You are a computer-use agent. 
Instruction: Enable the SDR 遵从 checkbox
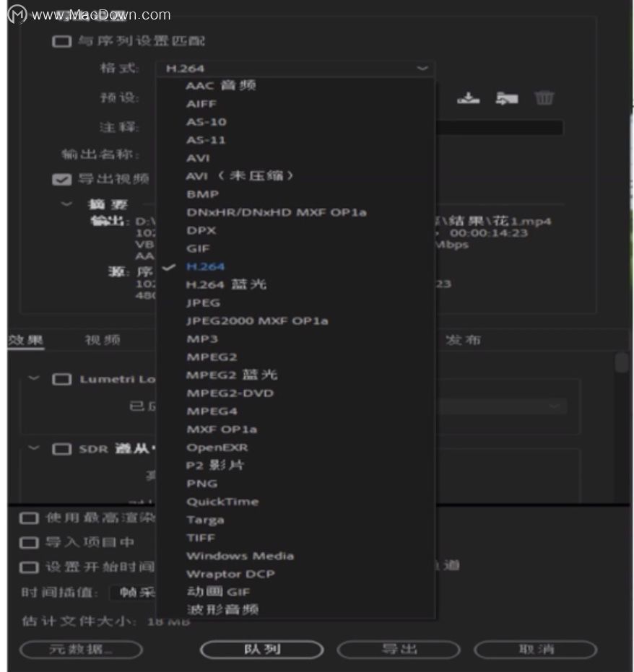(x=61, y=449)
